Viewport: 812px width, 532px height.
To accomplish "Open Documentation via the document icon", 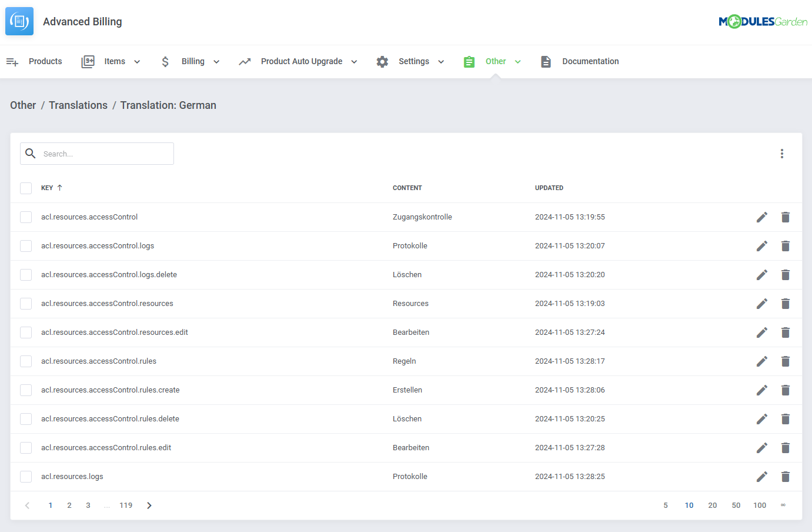I will click(x=546, y=61).
